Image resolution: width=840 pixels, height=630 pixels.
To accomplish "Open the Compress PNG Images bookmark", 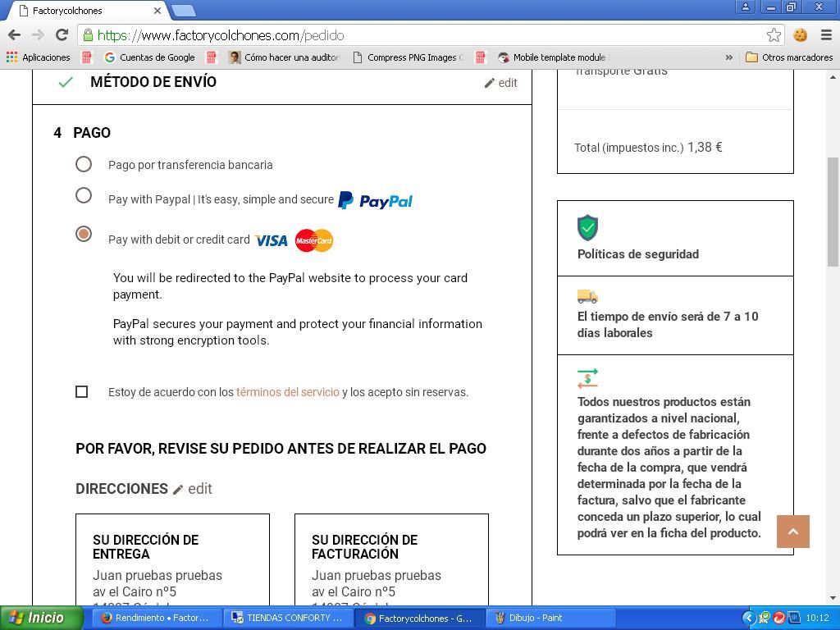I will point(409,57).
